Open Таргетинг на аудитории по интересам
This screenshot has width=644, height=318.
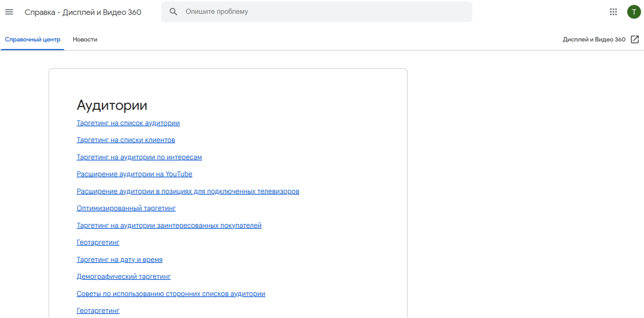click(139, 157)
